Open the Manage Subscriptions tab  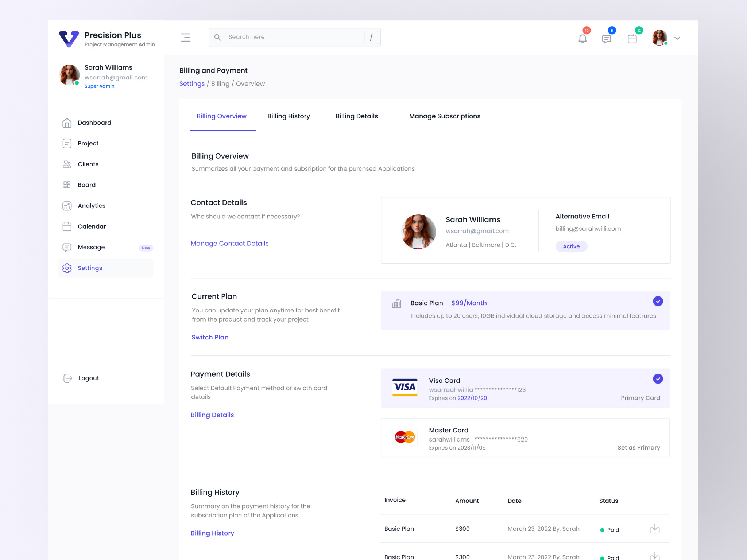point(445,116)
